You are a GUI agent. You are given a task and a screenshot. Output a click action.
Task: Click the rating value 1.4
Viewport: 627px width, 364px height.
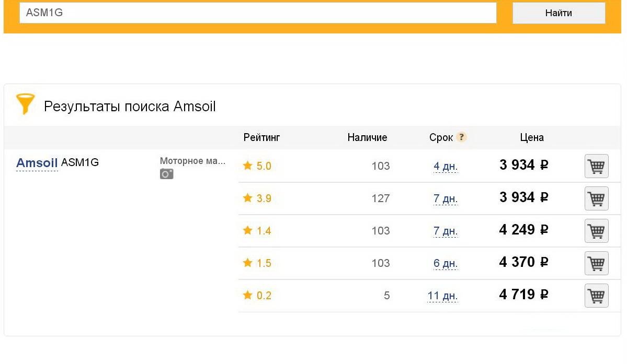tap(264, 231)
